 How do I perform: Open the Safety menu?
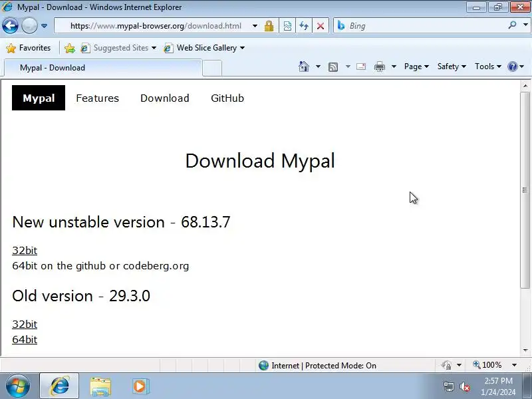[x=452, y=66]
